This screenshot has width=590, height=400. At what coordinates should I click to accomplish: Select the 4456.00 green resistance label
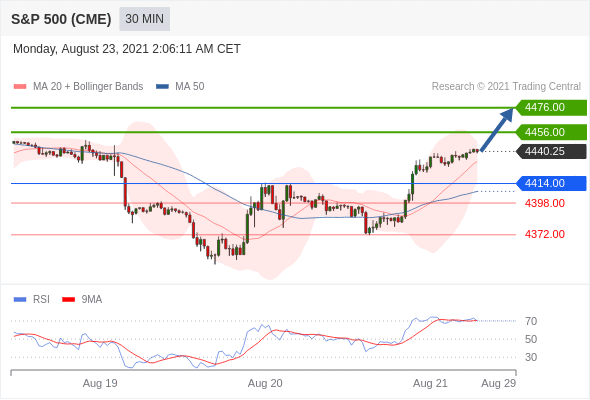(x=551, y=132)
